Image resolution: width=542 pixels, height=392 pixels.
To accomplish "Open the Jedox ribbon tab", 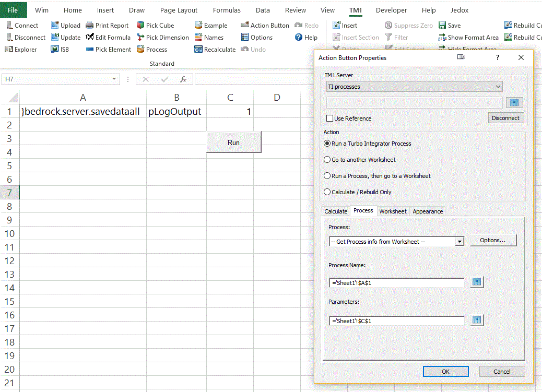I will click(x=459, y=10).
